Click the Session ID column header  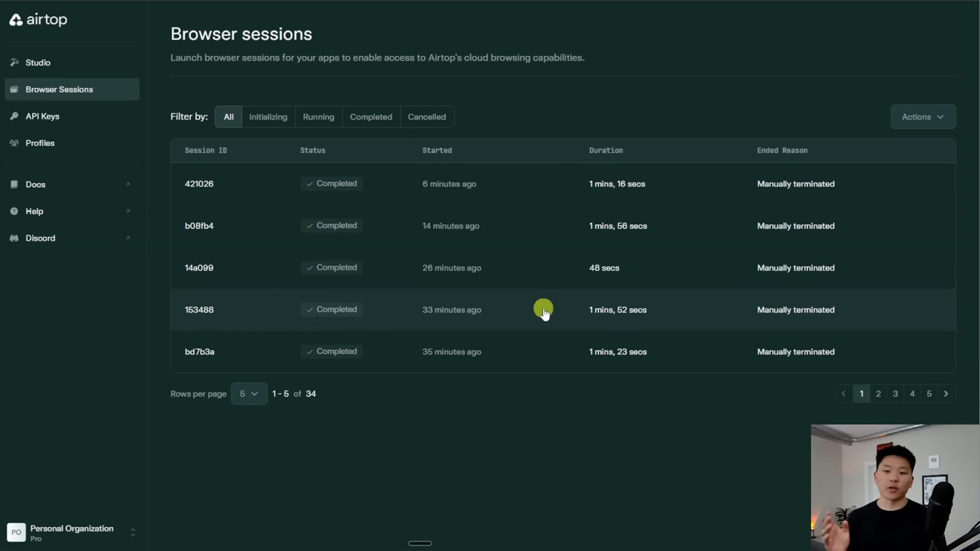[206, 150]
